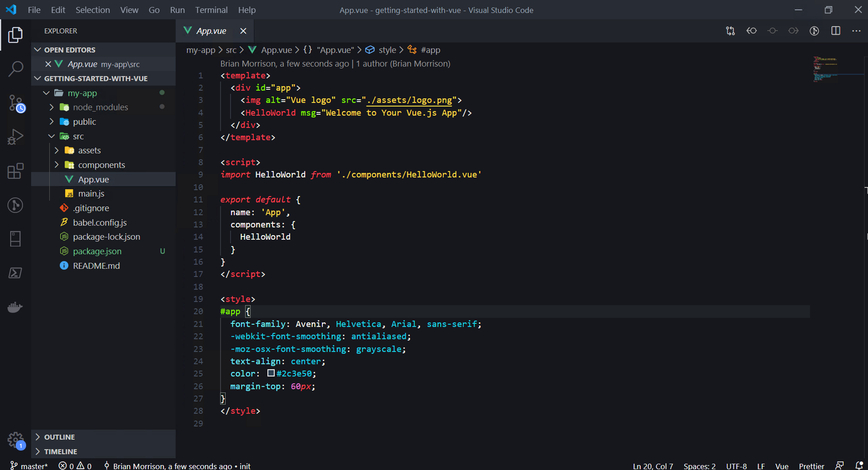Close App.vue in Open Editors list
The image size is (868, 470).
(x=48, y=64)
